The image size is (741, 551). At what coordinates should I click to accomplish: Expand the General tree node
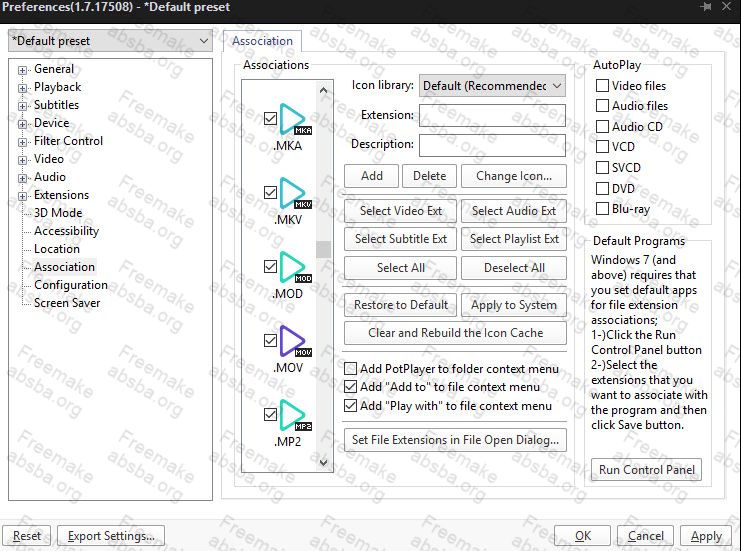coord(22,70)
